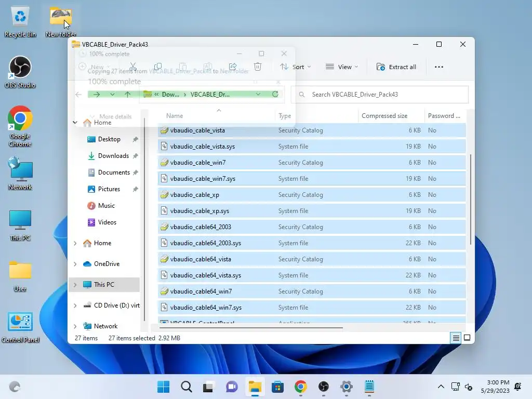Click the horizontal scrollbar in file list

251,328
